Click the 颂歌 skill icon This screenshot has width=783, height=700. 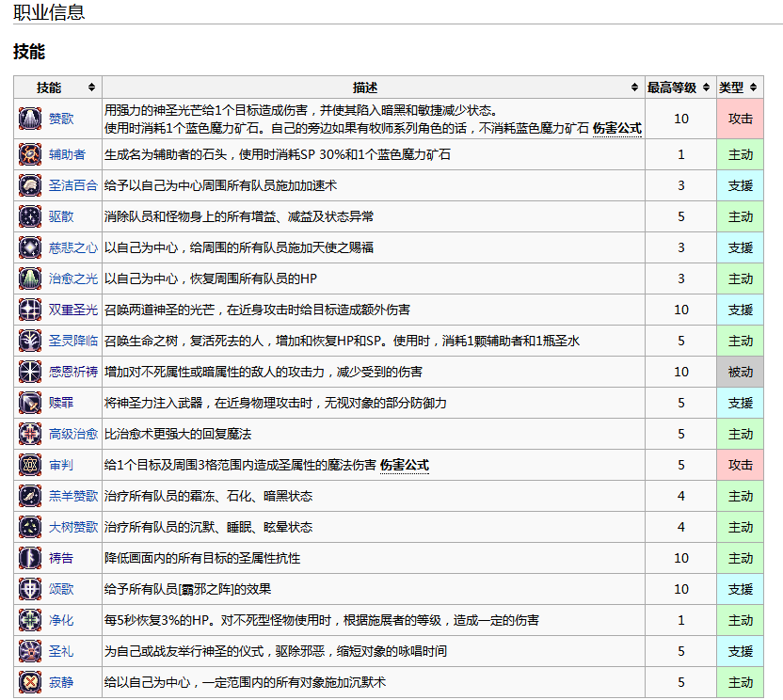pos(30,589)
